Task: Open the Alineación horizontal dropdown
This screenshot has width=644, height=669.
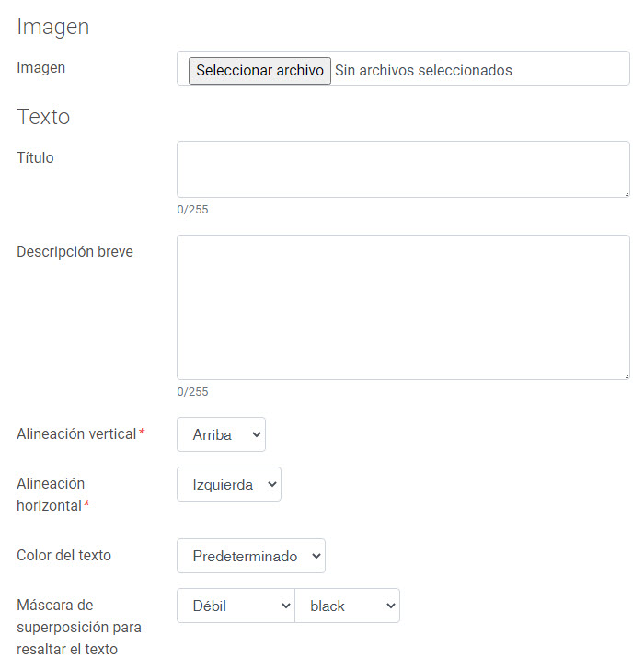Action: 228,484
